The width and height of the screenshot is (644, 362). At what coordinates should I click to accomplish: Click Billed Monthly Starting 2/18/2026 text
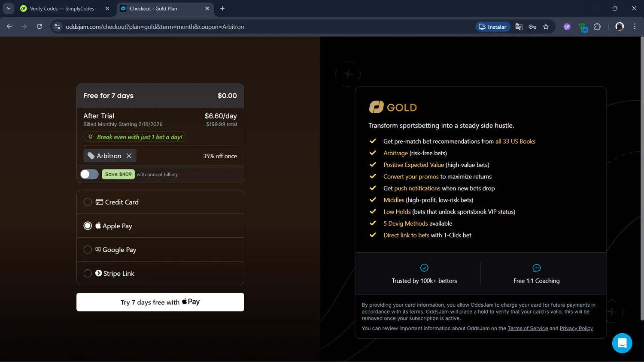[123, 124]
